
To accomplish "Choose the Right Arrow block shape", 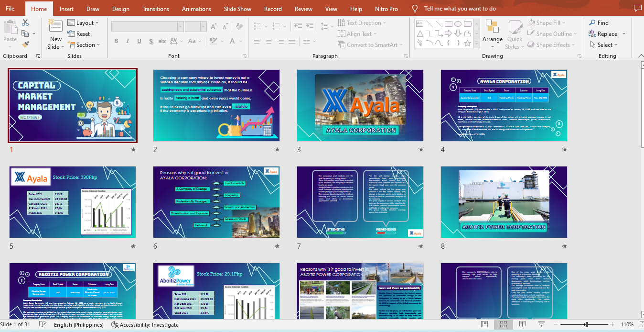I will (448, 33).
